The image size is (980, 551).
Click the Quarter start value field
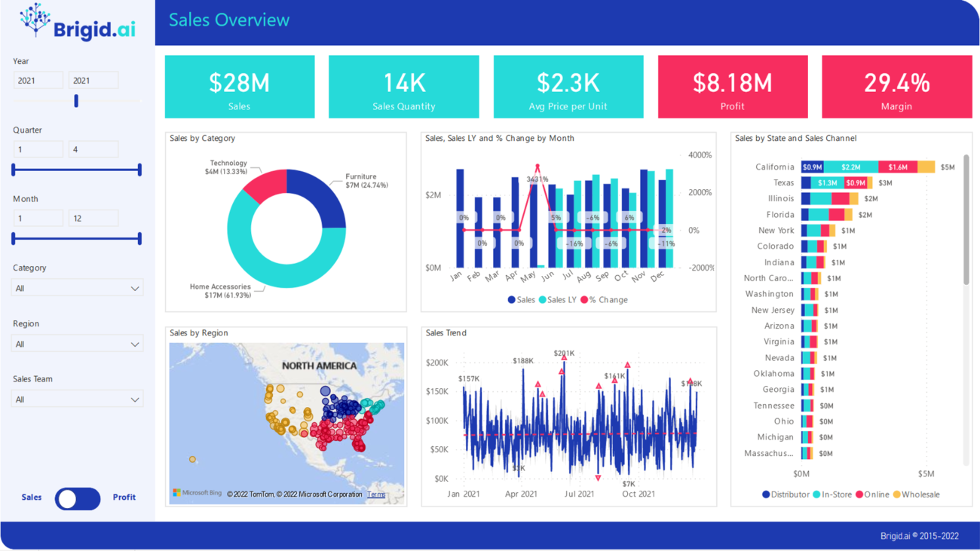pyautogui.click(x=38, y=149)
